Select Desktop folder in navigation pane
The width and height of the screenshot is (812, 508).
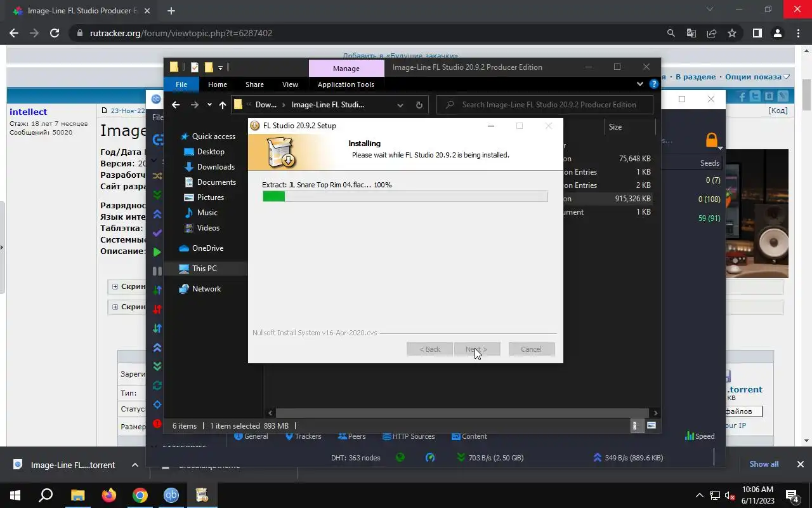(211, 152)
